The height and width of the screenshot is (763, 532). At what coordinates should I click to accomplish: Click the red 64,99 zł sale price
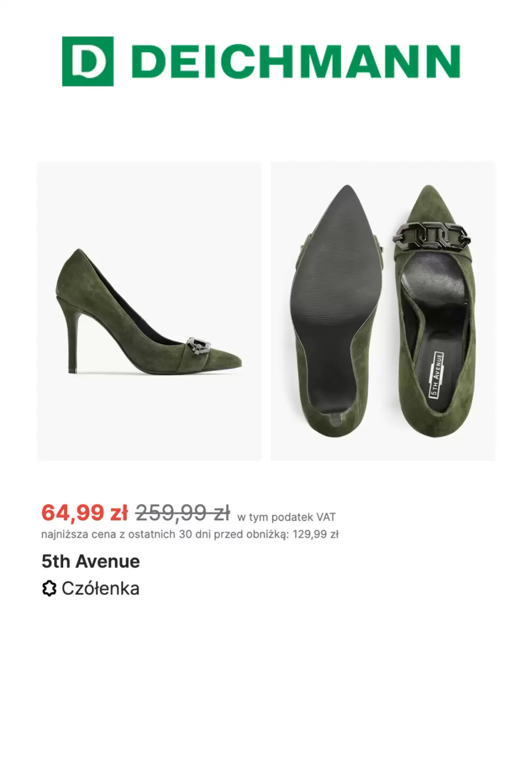coord(85,512)
